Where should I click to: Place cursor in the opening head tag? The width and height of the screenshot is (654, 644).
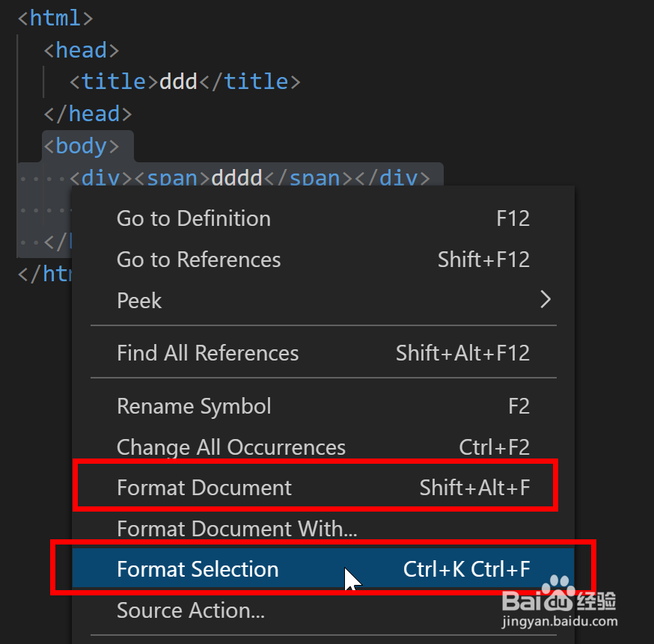click(82, 50)
